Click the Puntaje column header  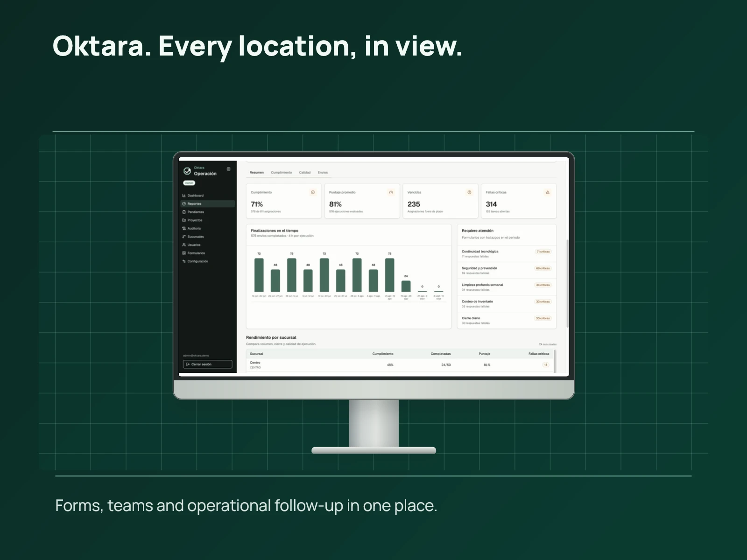pos(485,354)
